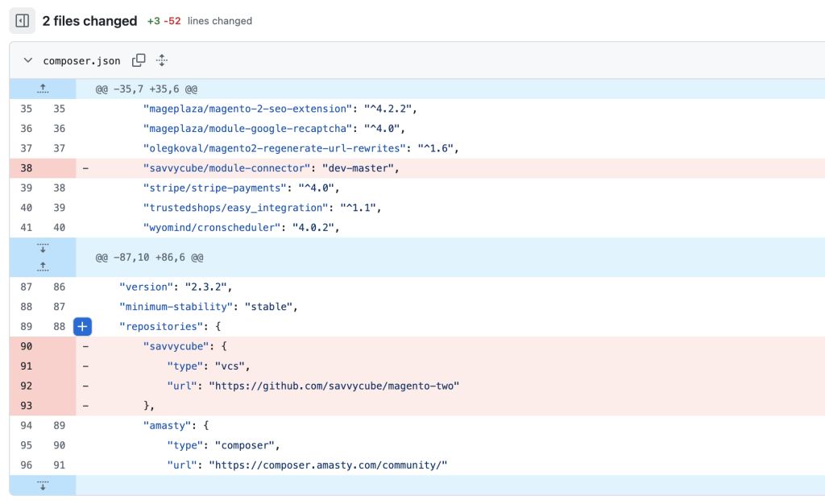Viewport: 825px width, 504px height.
Task: Click the savvycube/module-connector removed line
Action: pyautogui.click(x=271, y=168)
